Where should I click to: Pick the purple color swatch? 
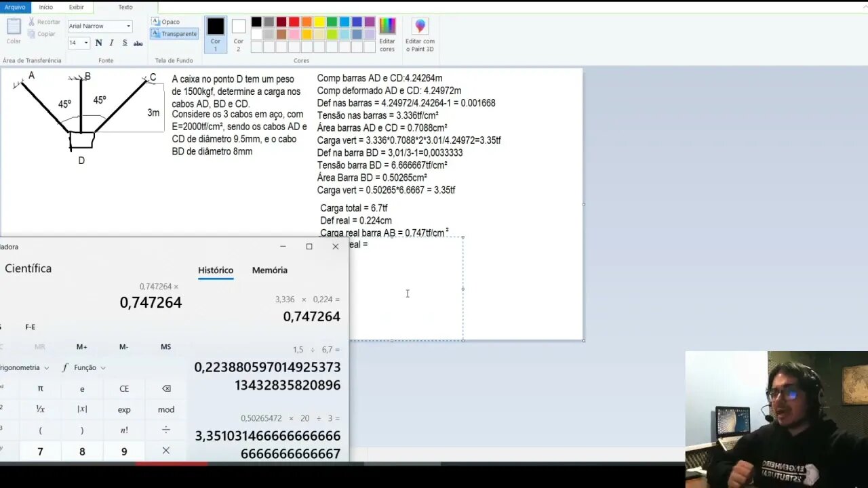(370, 22)
